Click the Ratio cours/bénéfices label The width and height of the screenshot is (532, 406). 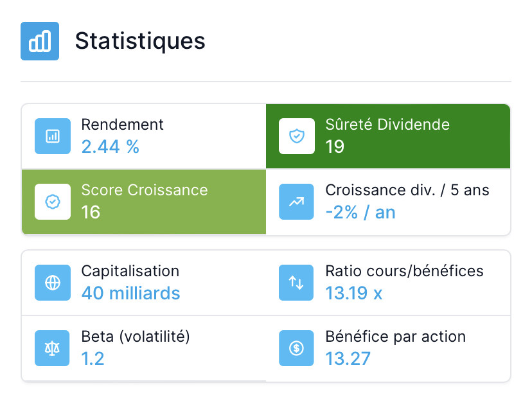click(404, 271)
